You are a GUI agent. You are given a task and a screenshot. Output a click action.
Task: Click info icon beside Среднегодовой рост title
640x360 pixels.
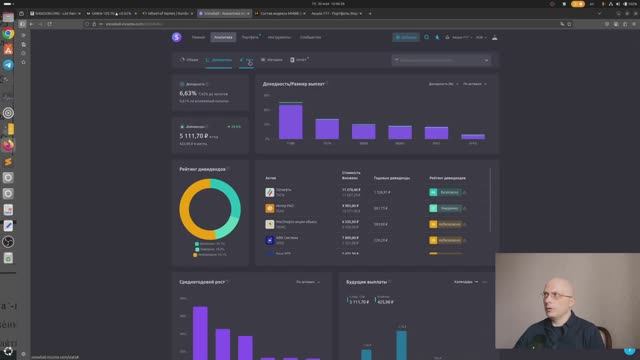(228, 282)
